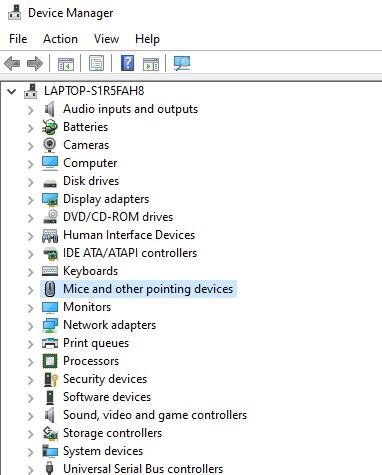
Task: Select Sound, video and game controllers label
Action: 155,415
